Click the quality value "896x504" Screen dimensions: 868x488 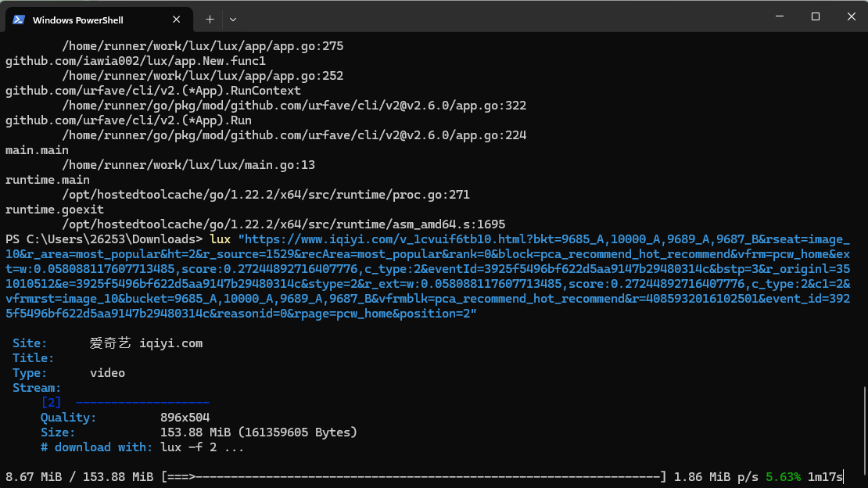point(185,418)
